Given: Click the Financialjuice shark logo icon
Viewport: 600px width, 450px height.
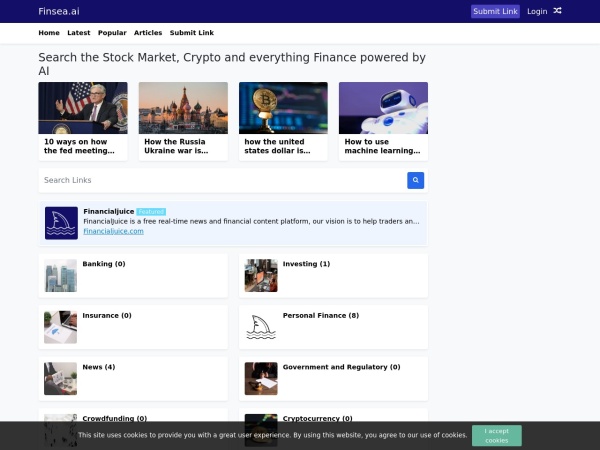Looking at the screenshot, I should 61,223.
